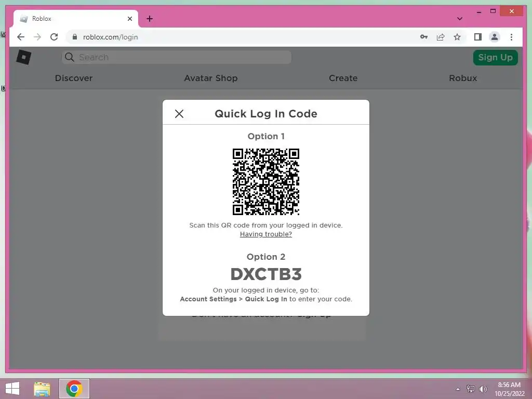Click the Roblox search field
The height and width of the screenshot is (399, 532).
coord(177,57)
